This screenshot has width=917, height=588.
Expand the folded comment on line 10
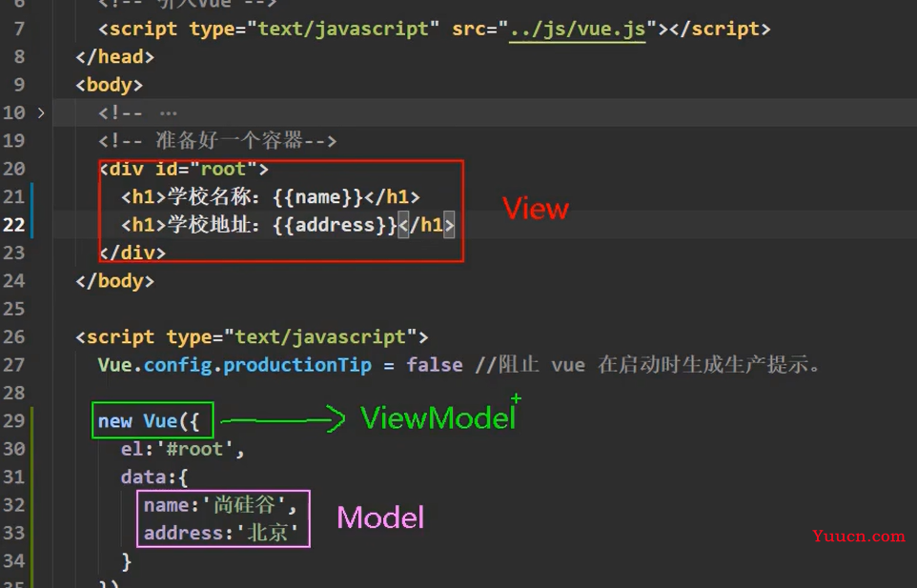[x=41, y=112]
